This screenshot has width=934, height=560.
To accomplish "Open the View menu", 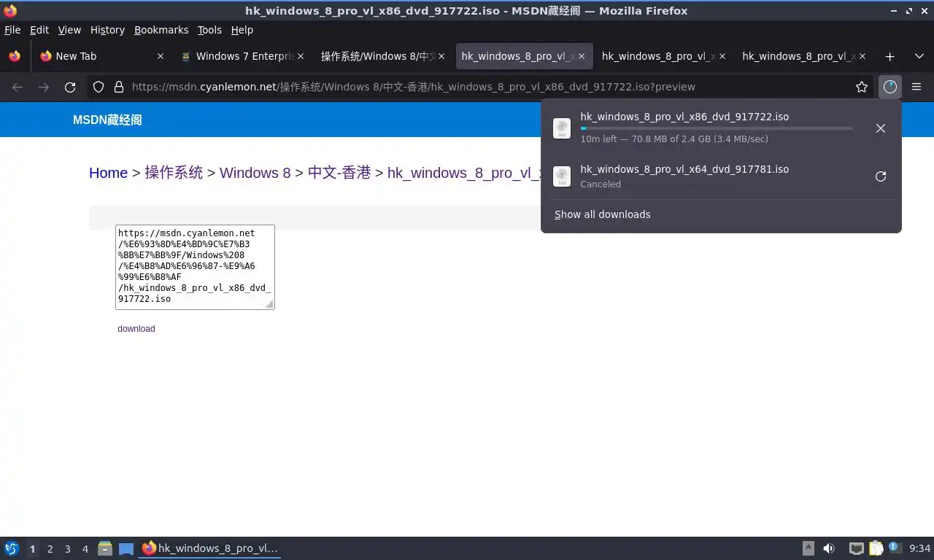I will click(69, 30).
